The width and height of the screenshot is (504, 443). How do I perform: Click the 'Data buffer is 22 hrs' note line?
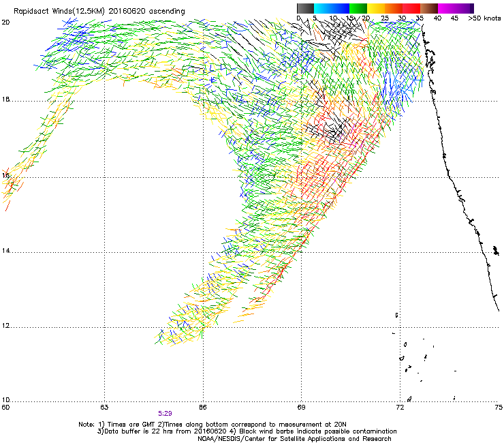tap(247, 431)
